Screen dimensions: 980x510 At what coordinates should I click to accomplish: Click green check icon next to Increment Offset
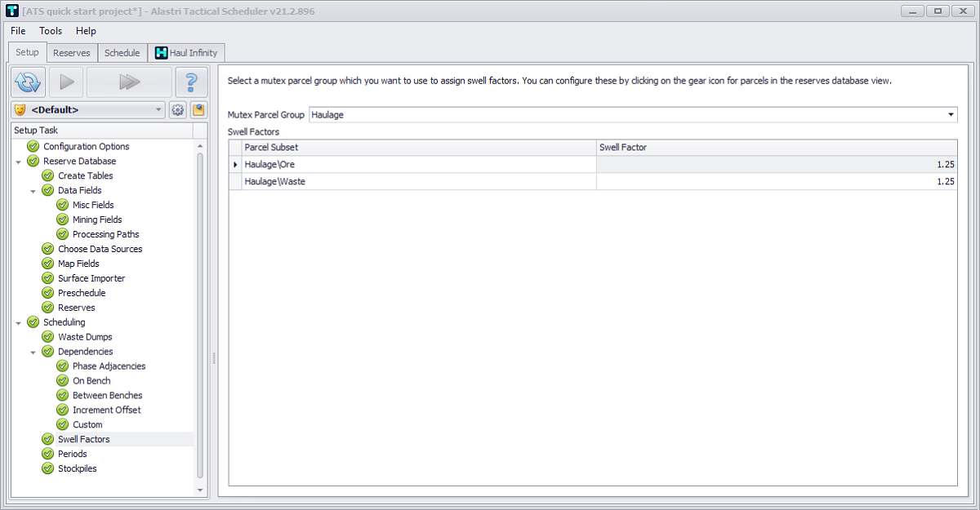pyautogui.click(x=63, y=410)
